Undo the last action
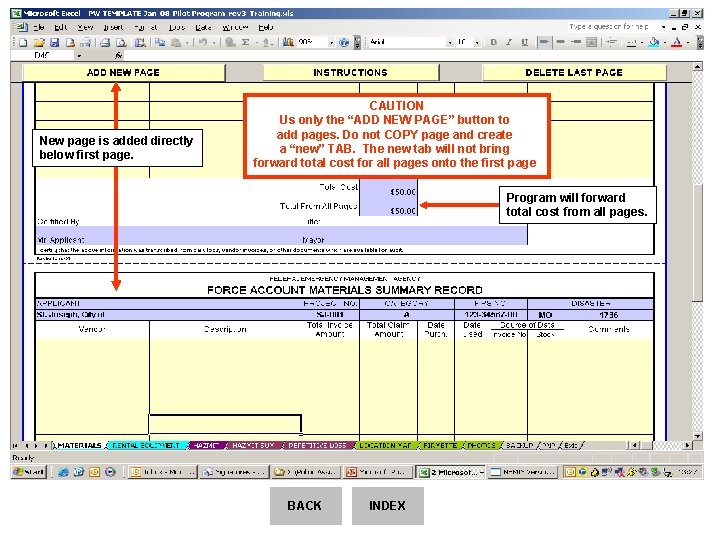The height and width of the screenshot is (540, 720). point(202,42)
